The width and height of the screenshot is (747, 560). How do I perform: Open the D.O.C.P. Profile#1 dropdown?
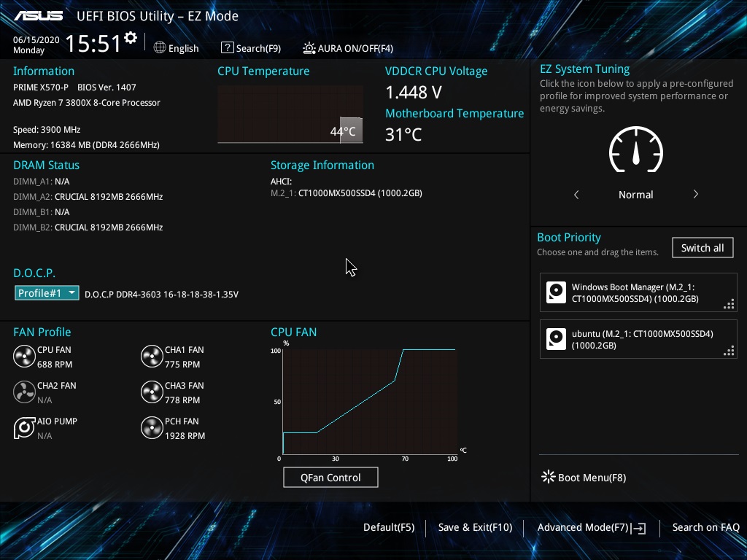tap(47, 293)
